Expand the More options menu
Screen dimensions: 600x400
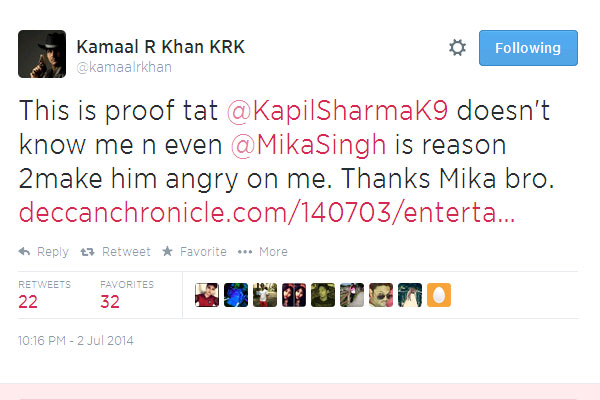pos(263,252)
